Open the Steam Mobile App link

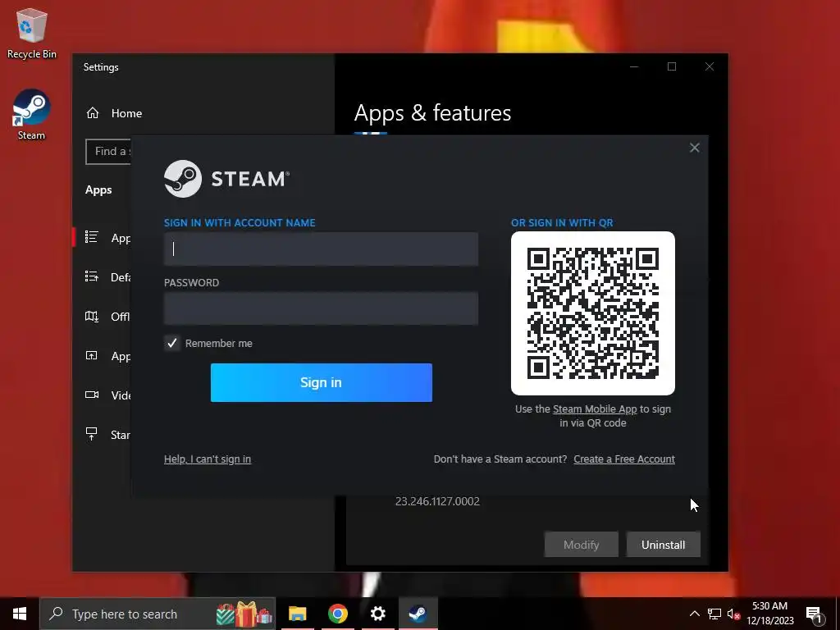click(595, 409)
